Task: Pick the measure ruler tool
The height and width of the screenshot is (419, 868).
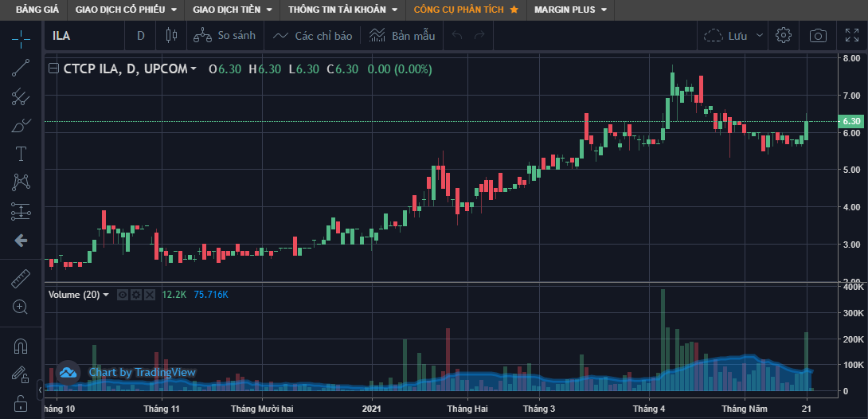Action: tap(21, 279)
